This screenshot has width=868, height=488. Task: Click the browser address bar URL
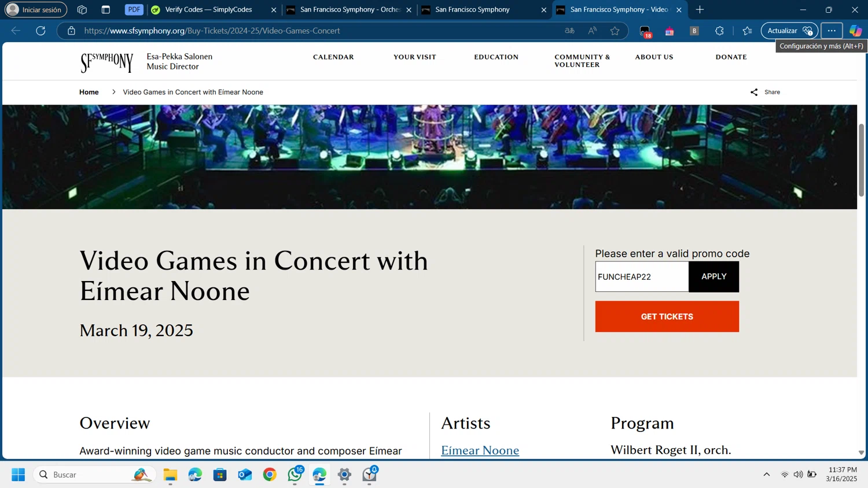pos(212,31)
